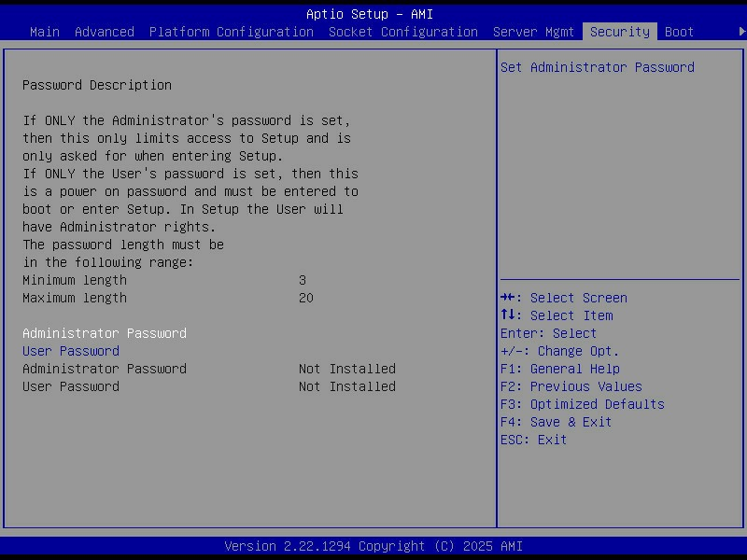Select the Socket Configuration tab
747x560 pixels.
402,32
